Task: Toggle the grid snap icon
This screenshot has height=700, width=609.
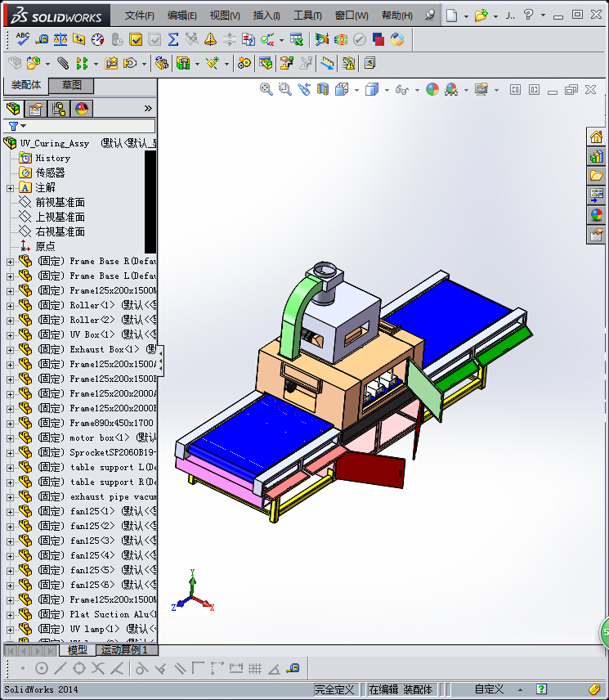Action: [x=255, y=668]
